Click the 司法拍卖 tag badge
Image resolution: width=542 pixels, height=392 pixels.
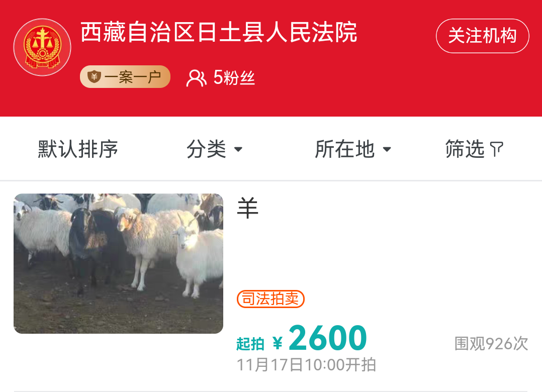tap(270, 299)
